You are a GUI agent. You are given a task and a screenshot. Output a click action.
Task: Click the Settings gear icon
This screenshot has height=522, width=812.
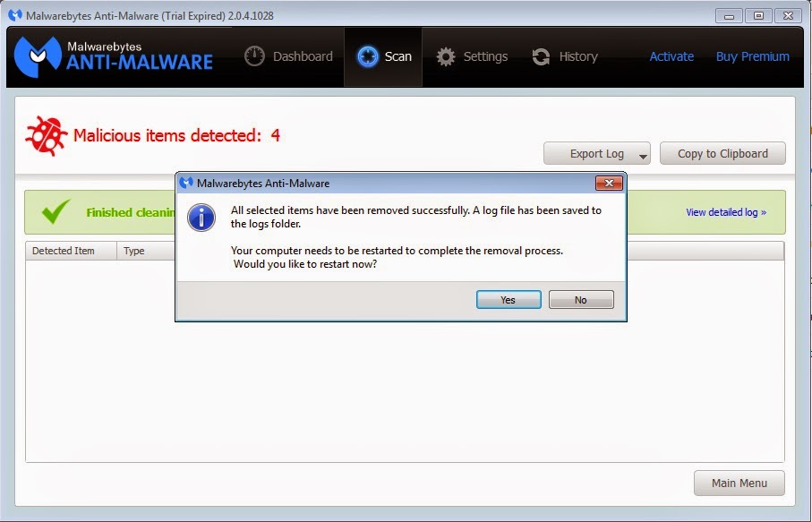pyautogui.click(x=445, y=56)
